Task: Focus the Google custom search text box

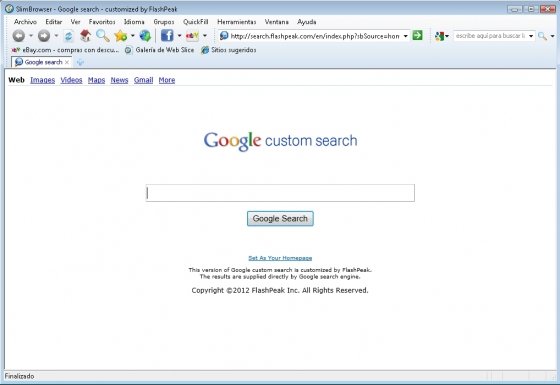Action: [280, 193]
